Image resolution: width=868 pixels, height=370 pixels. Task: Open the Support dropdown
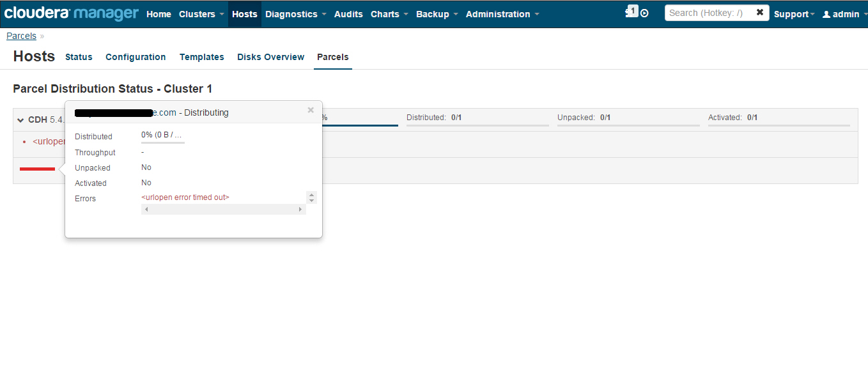click(x=793, y=13)
